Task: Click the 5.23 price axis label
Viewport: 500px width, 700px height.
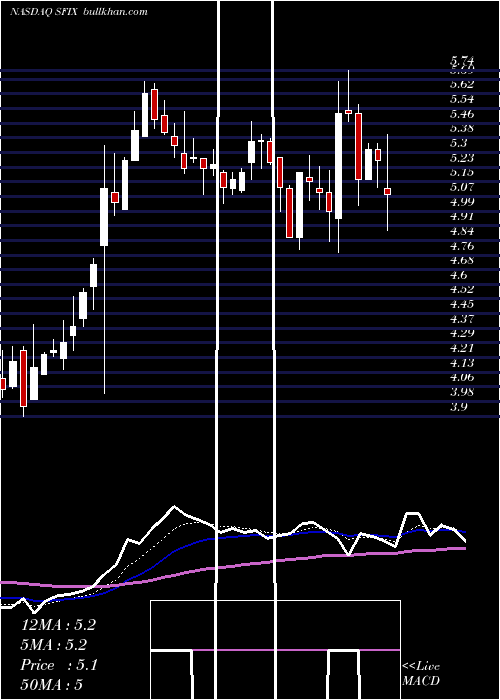Action: [x=462, y=158]
